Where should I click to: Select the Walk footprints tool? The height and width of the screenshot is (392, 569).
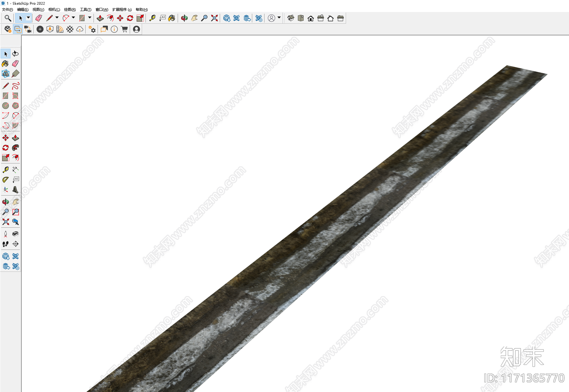click(x=6, y=244)
